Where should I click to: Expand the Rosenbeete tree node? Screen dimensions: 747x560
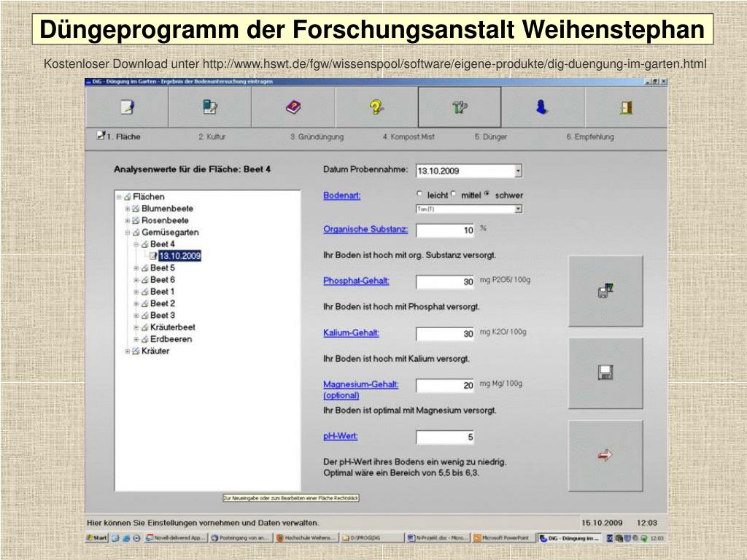tap(127, 220)
